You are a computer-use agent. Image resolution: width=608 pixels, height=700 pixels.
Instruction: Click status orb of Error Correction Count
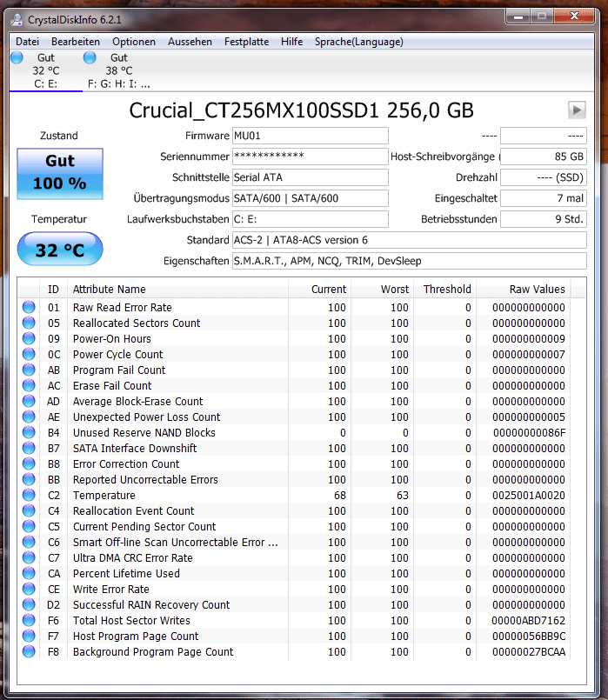click(x=29, y=463)
